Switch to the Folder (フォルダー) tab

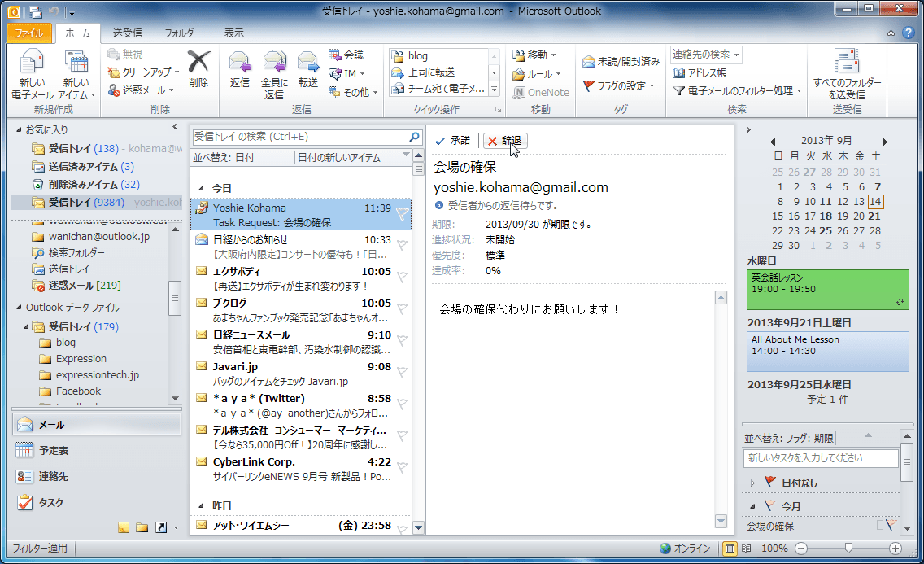tap(183, 33)
